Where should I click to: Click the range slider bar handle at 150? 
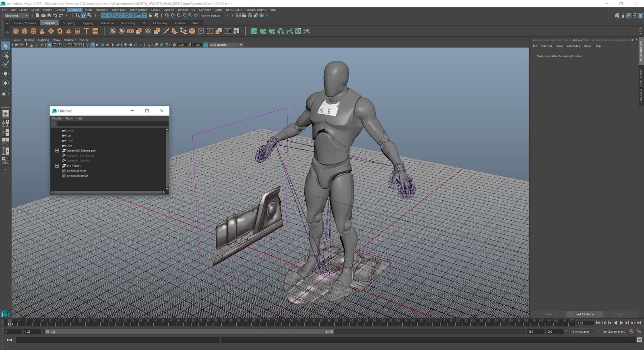(x=331, y=331)
